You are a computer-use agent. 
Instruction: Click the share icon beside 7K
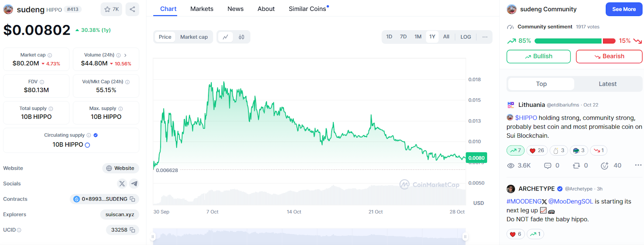coord(132,9)
